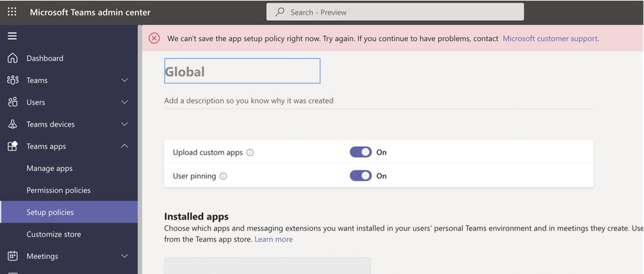Follow the Learn more link
The height and width of the screenshot is (274, 644).
click(x=273, y=239)
